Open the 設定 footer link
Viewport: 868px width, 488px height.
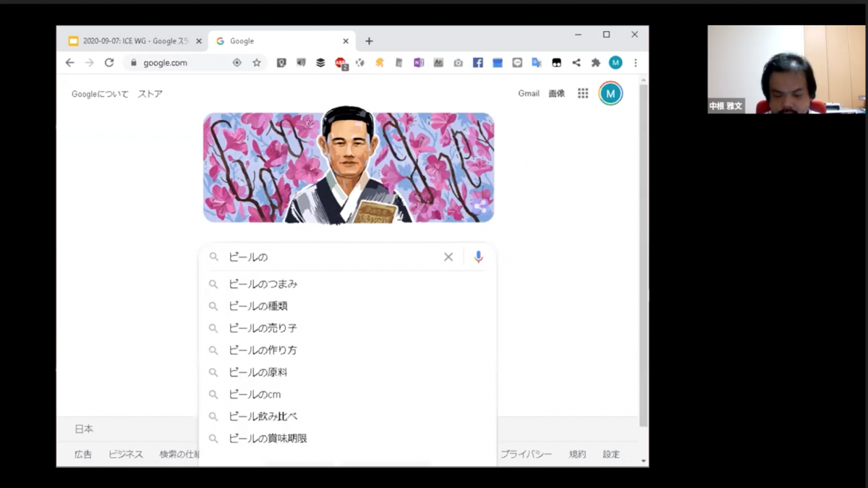click(x=611, y=454)
